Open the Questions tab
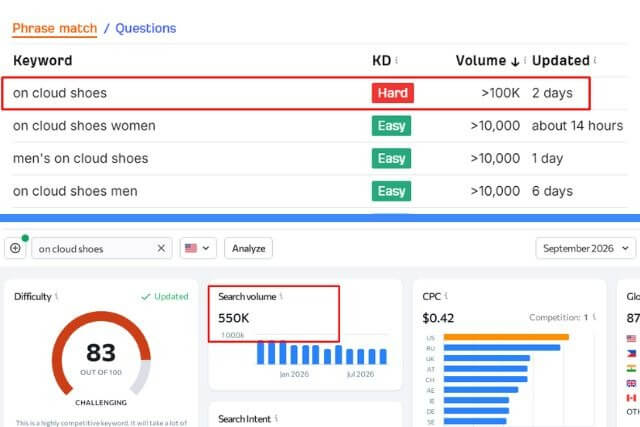Image resolution: width=640 pixels, height=427 pixels. point(146,28)
